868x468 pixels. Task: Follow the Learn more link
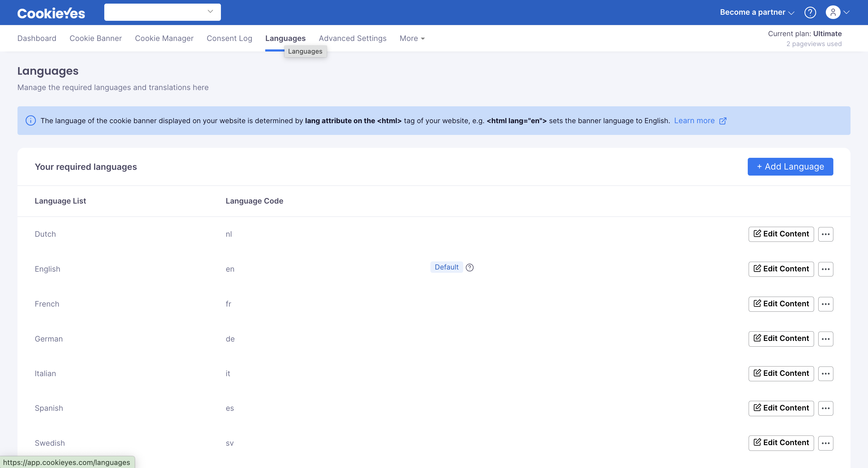tap(694, 120)
